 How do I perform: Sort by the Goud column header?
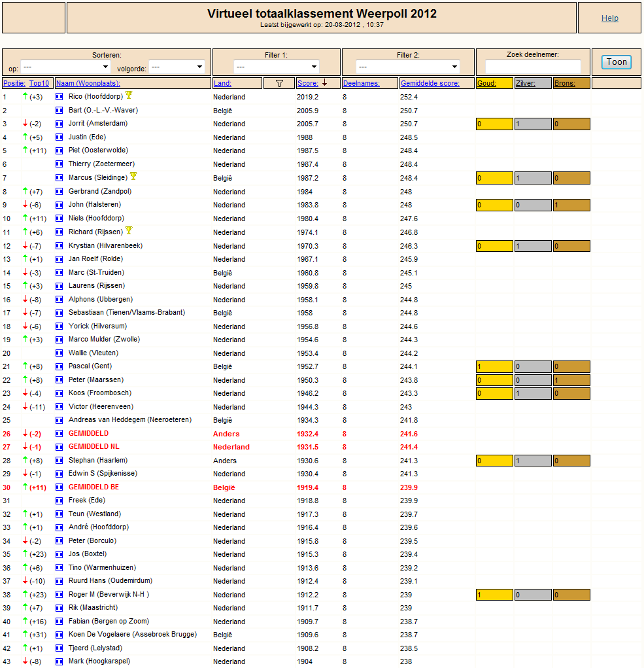(x=486, y=83)
